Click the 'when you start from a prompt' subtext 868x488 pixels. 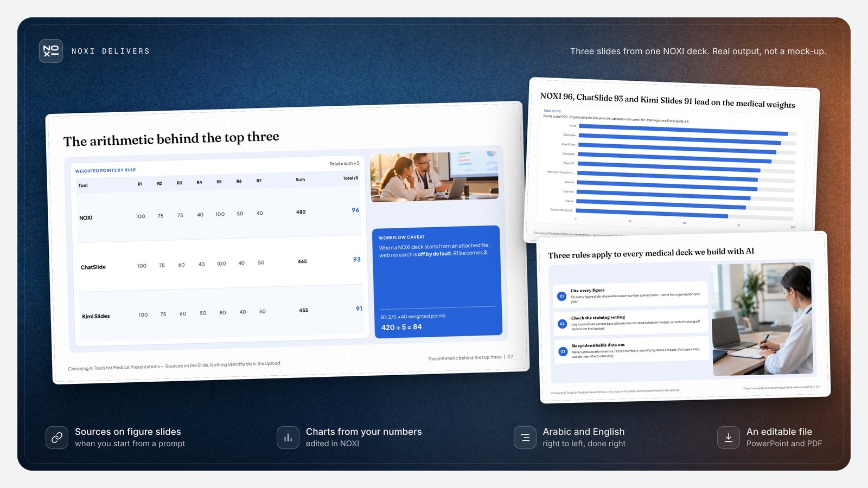click(x=130, y=444)
